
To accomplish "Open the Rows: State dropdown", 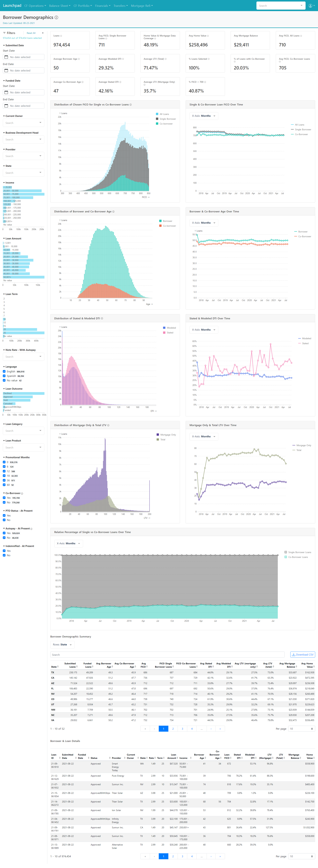I will coord(62,645).
